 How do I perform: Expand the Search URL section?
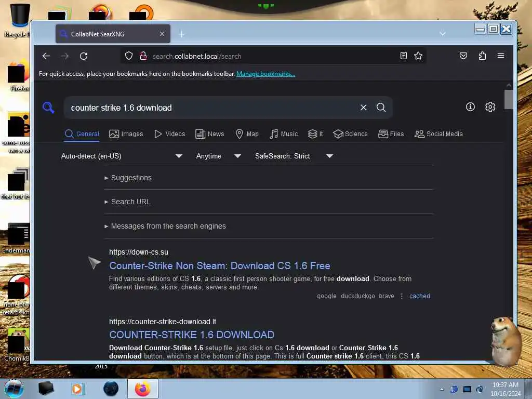(128, 202)
